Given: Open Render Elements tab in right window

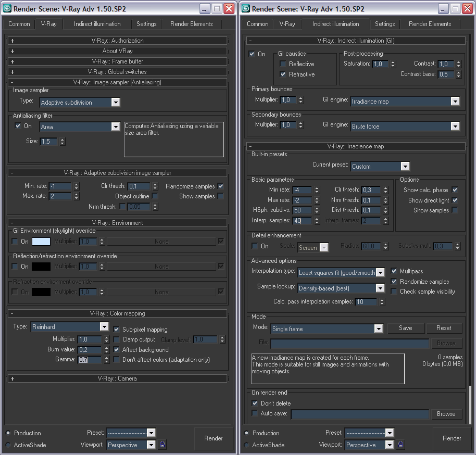Looking at the screenshot, I should (430, 24).
